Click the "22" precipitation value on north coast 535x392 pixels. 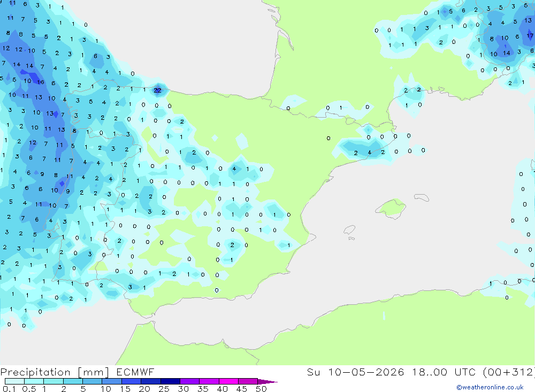click(157, 90)
